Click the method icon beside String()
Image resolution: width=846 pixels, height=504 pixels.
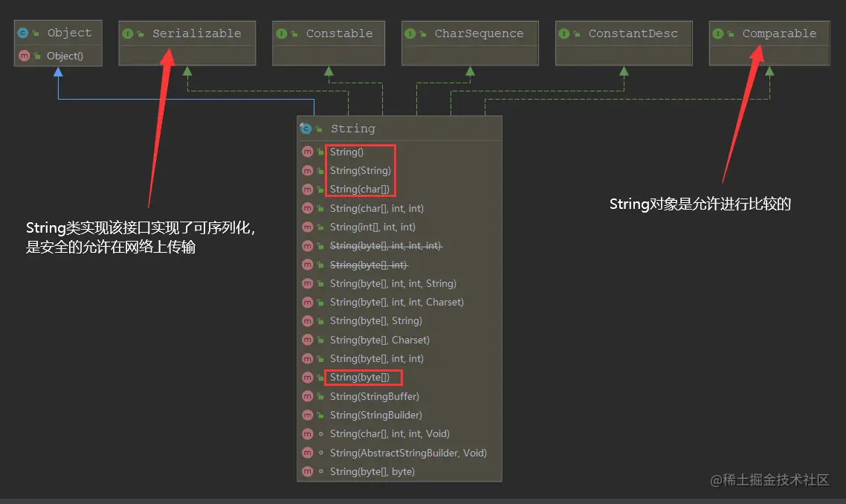coord(308,152)
